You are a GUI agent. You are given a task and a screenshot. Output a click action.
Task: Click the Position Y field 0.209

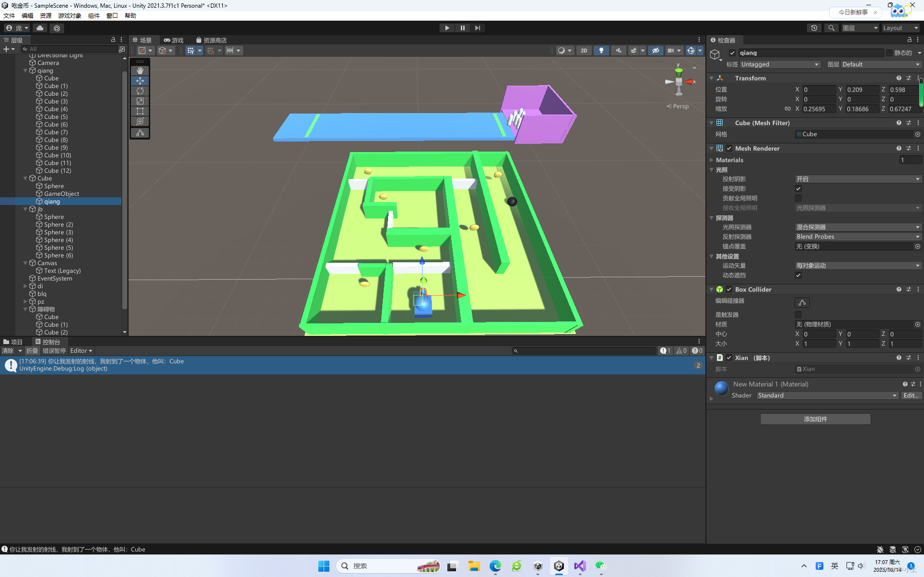(x=861, y=90)
